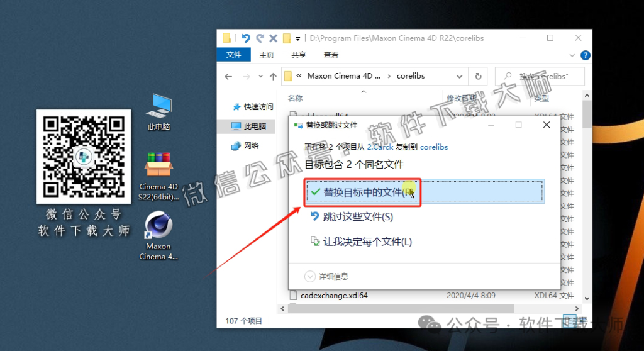This screenshot has width=644, height=351.
Task: Refresh the corelibs folder view
Action: point(478,77)
